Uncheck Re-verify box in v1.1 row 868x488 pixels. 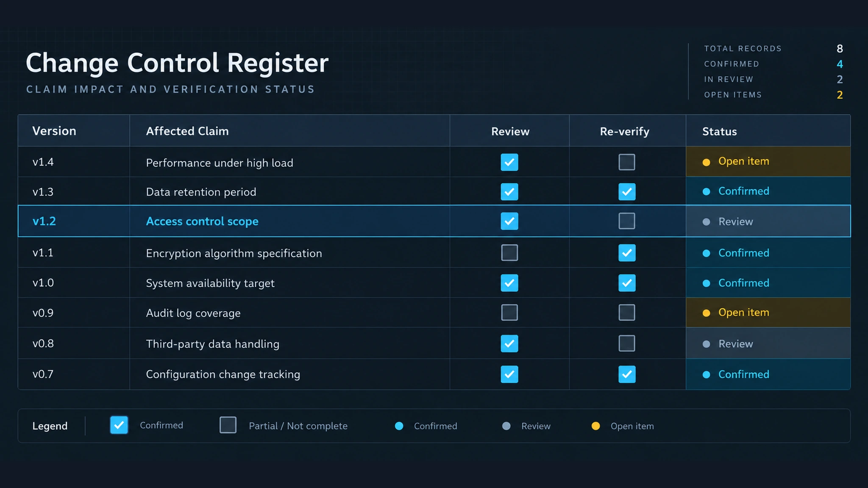pyautogui.click(x=626, y=253)
